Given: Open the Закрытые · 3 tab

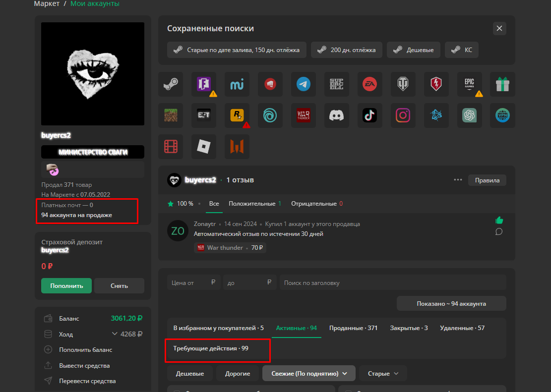Looking at the screenshot, I should click(x=409, y=328).
